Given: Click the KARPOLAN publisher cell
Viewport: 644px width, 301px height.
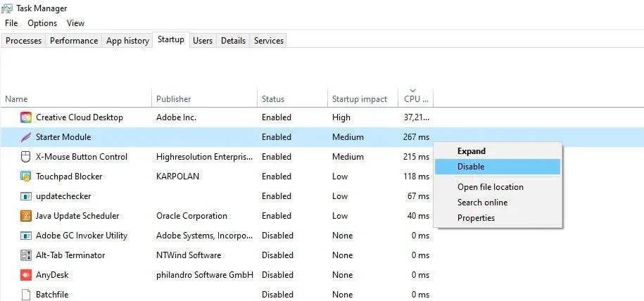Looking at the screenshot, I should coord(177,177).
